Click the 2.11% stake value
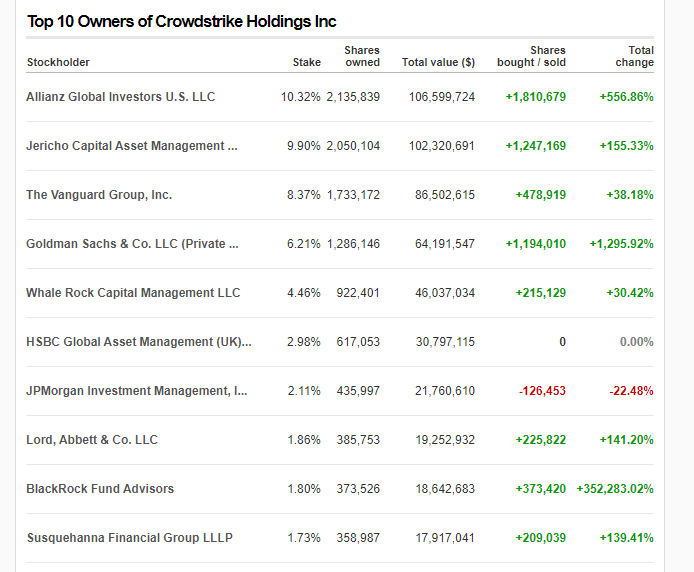Image resolution: width=694 pixels, height=572 pixels. (x=304, y=391)
